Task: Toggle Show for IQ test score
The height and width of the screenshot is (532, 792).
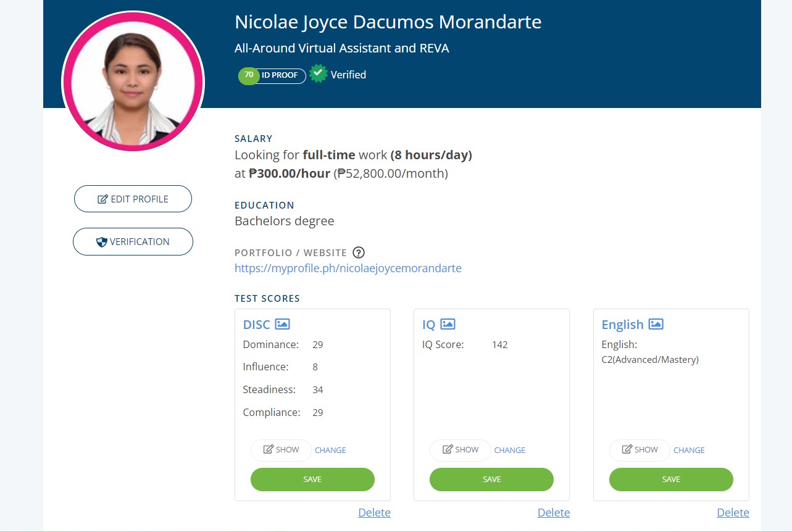Action: [x=460, y=450]
